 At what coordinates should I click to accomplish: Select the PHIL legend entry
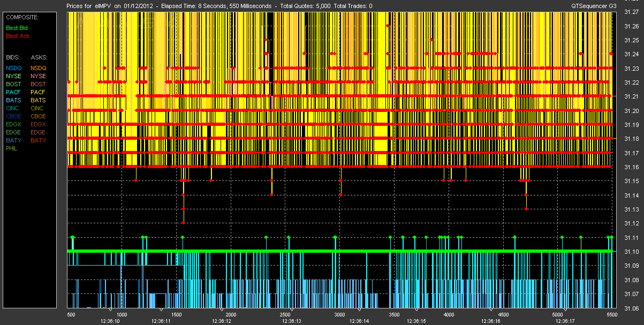coord(12,148)
